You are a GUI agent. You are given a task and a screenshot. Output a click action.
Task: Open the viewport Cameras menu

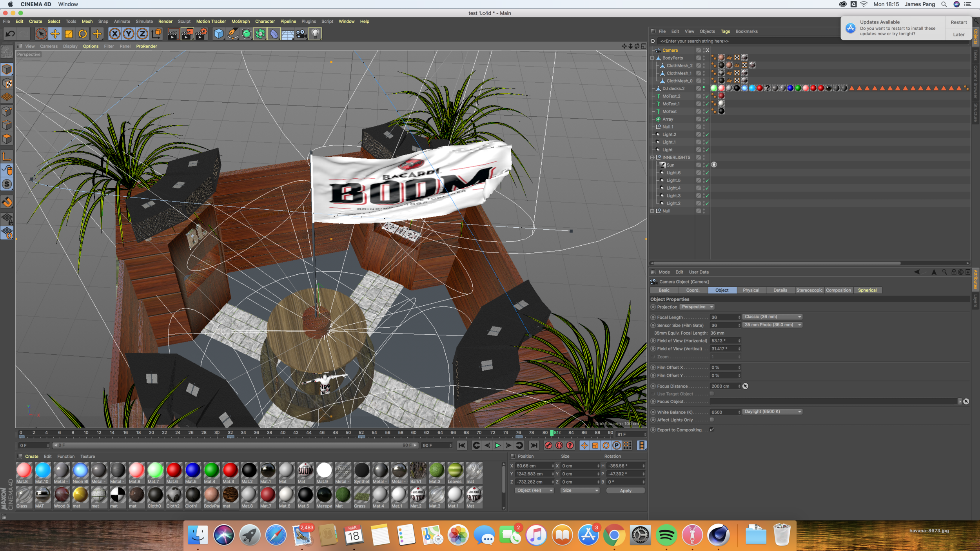[49, 46]
